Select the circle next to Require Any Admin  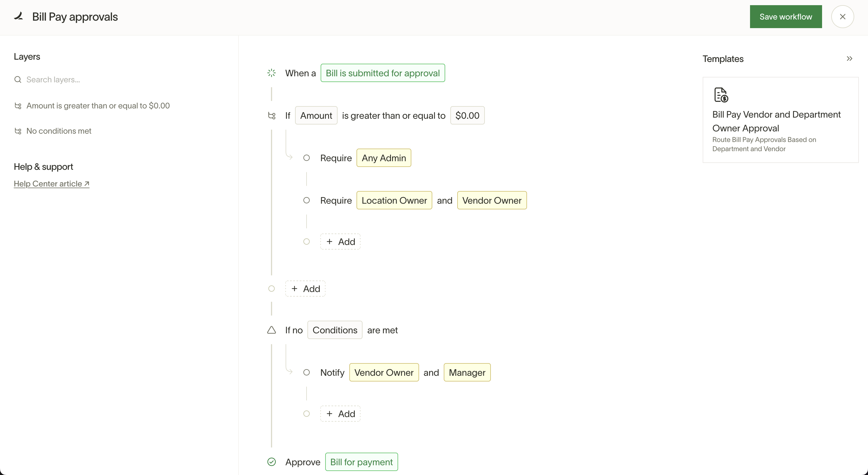click(306, 158)
